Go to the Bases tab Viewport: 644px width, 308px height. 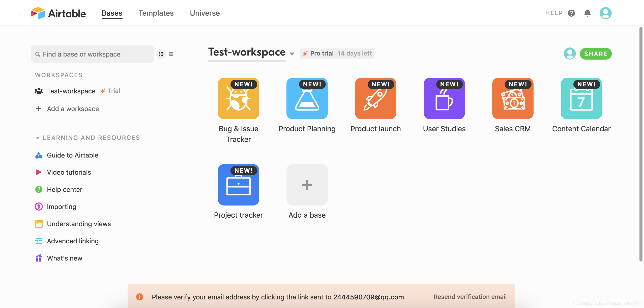coord(112,13)
